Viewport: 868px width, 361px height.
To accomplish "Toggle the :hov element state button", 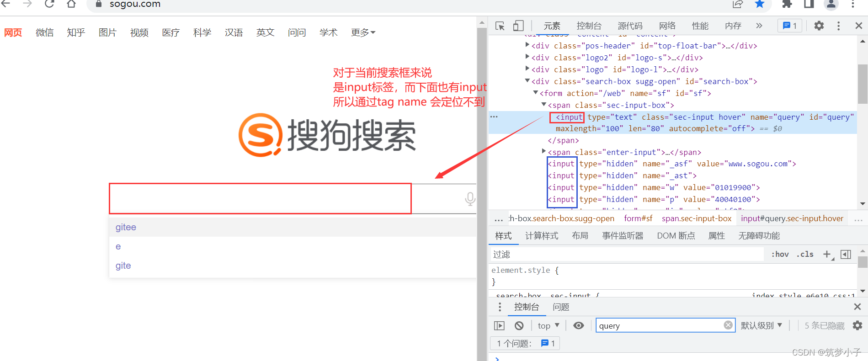I will pos(780,254).
